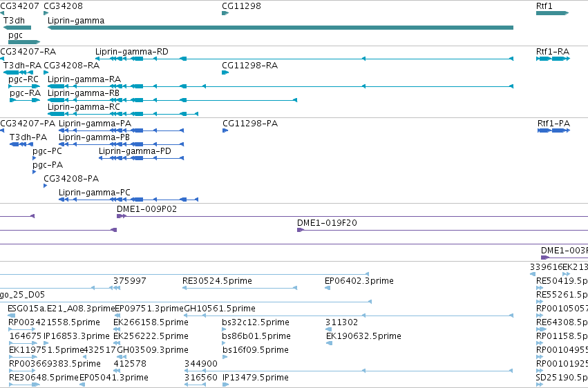Select the Liprin-gamma gene bar
The image size is (588, 388).
pos(280,28)
